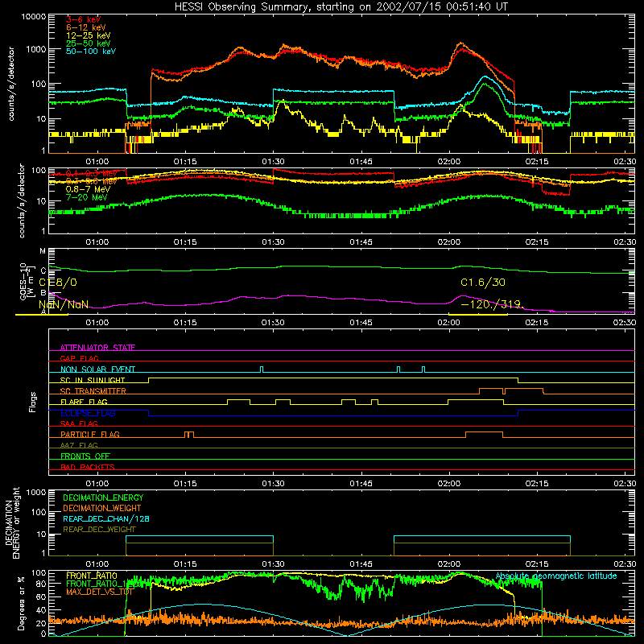Select the green 7-20 MeV legend label
Image resolution: width=644 pixels, height=644 pixels.
87,197
